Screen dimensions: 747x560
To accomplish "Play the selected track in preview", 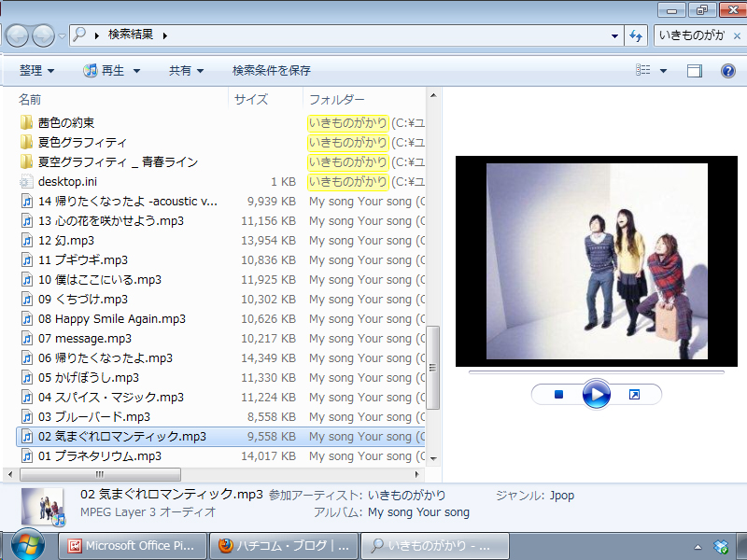I will click(597, 394).
